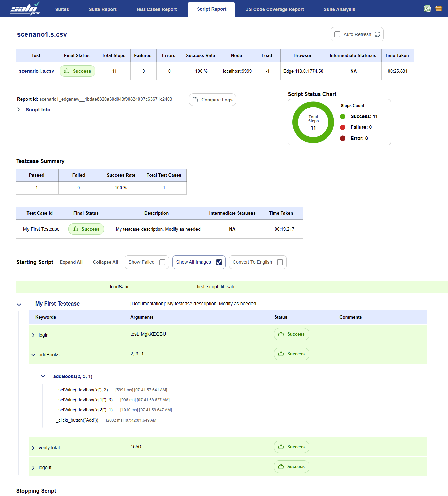Expand the login keyword row
The width and height of the screenshot is (448, 496).
point(33,335)
